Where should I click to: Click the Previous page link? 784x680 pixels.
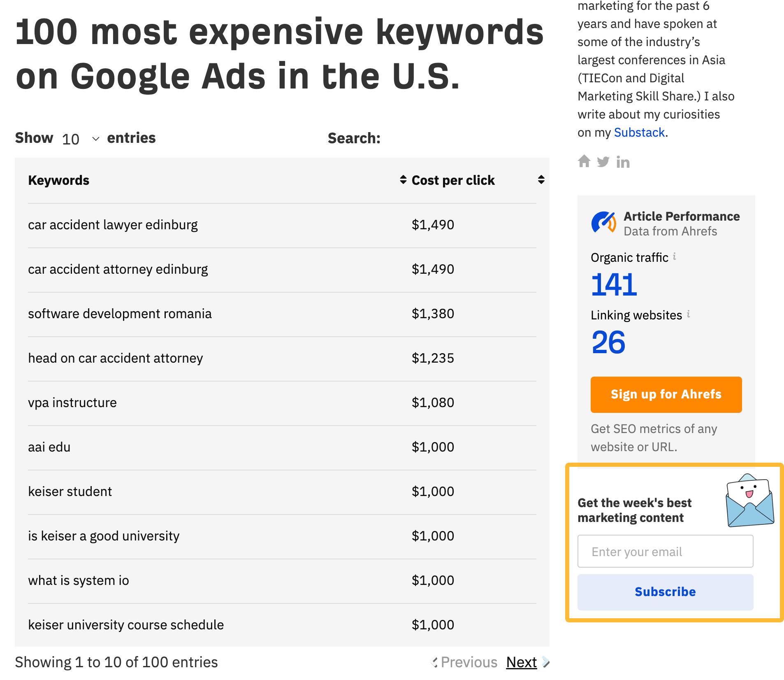tap(469, 662)
